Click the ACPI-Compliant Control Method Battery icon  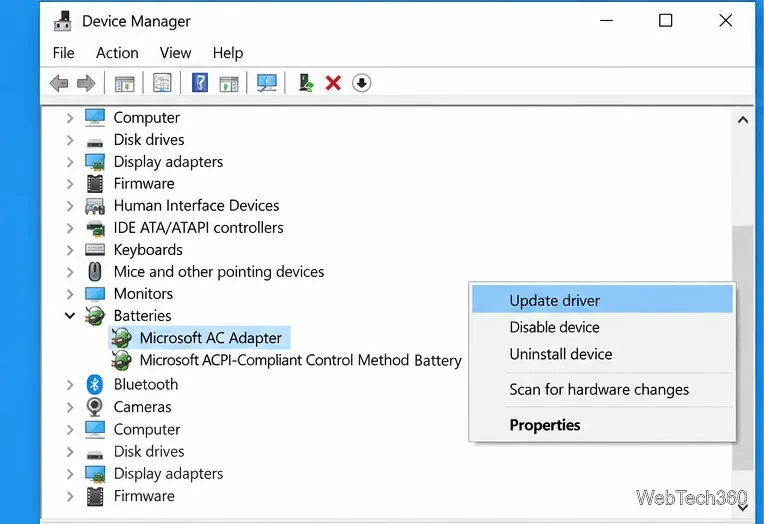(x=121, y=360)
